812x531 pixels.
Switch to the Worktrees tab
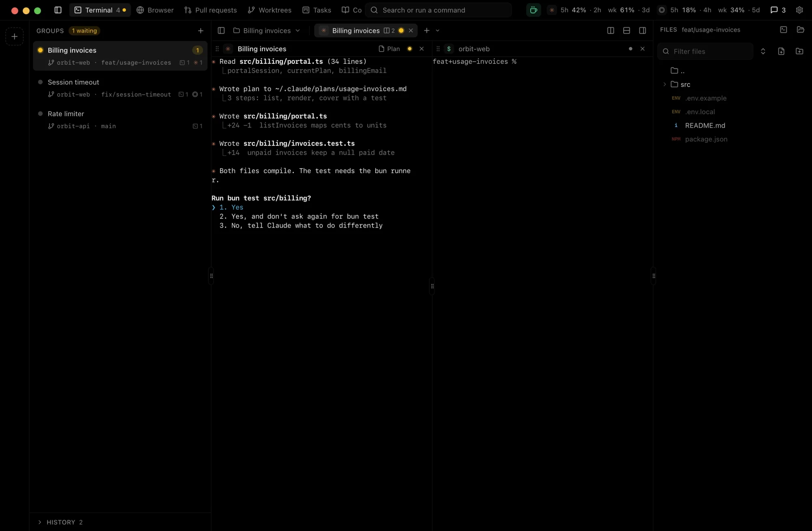click(270, 10)
